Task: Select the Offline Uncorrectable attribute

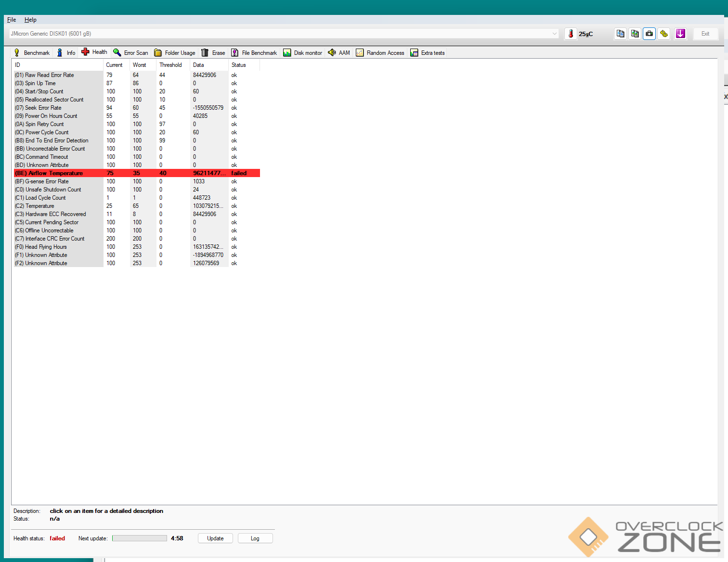Action: pos(137,230)
